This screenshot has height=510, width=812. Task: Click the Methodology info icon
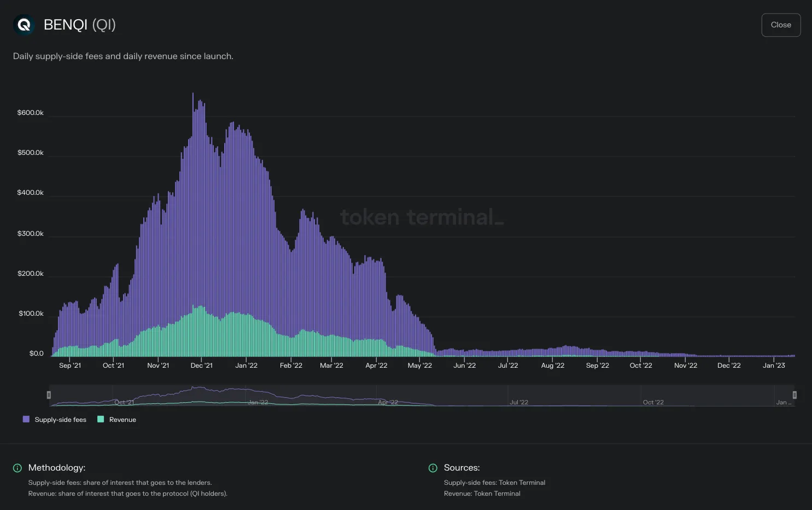(x=17, y=468)
